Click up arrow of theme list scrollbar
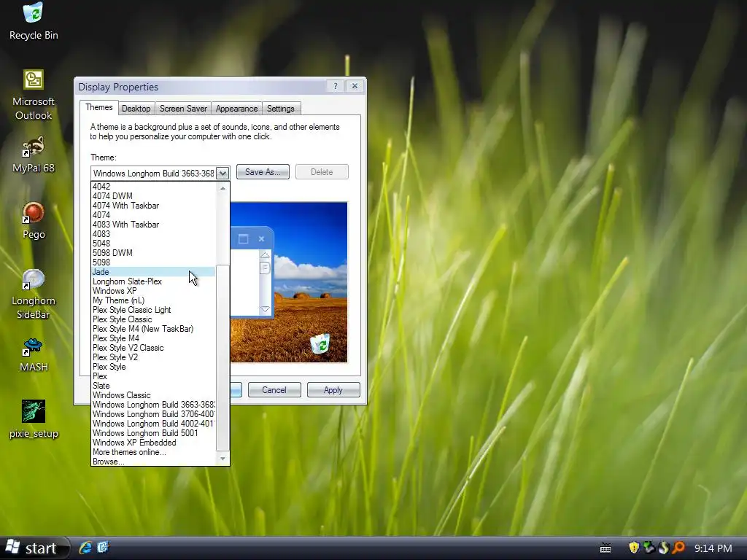The height and width of the screenshot is (560, 747). pyautogui.click(x=222, y=189)
